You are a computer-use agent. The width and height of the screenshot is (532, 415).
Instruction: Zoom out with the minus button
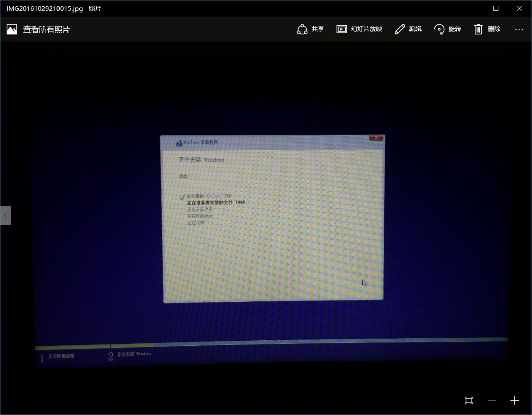tap(492, 400)
